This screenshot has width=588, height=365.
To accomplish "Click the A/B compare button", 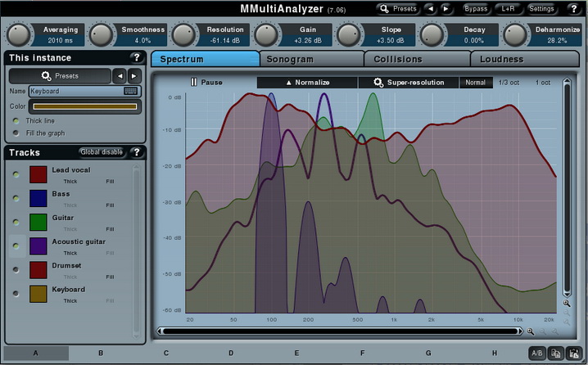I will tap(537, 353).
